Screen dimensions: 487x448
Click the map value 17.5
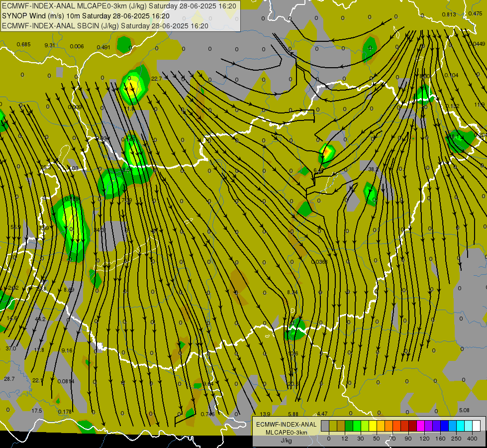(x=37, y=411)
